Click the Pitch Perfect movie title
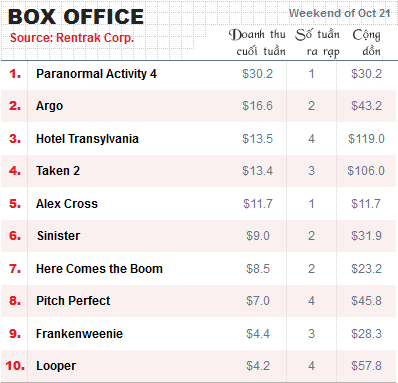398x383 pixels. coord(73,301)
